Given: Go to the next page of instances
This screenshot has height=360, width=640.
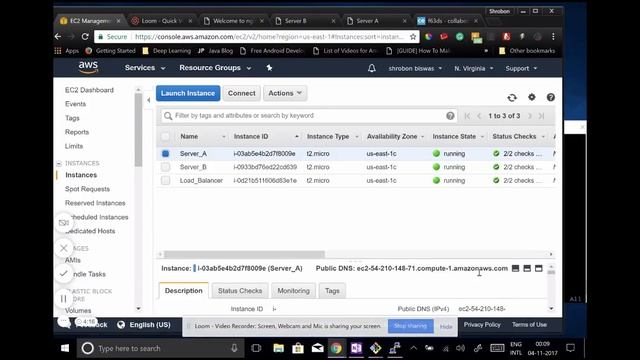Looking at the screenshot, I should (530, 116).
